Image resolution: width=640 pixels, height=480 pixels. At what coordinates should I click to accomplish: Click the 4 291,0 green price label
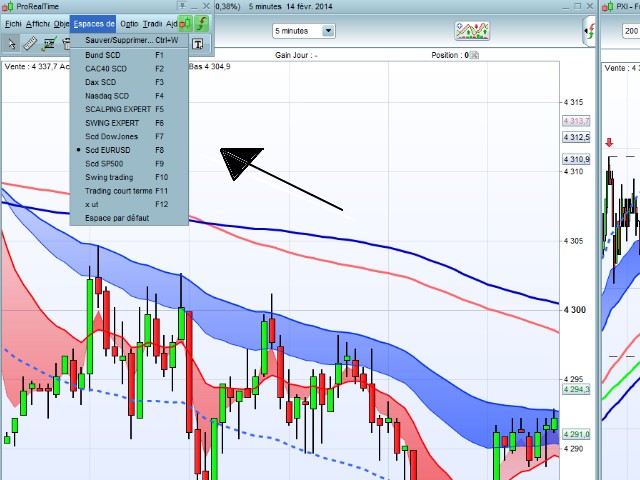(x=576, y=434)
